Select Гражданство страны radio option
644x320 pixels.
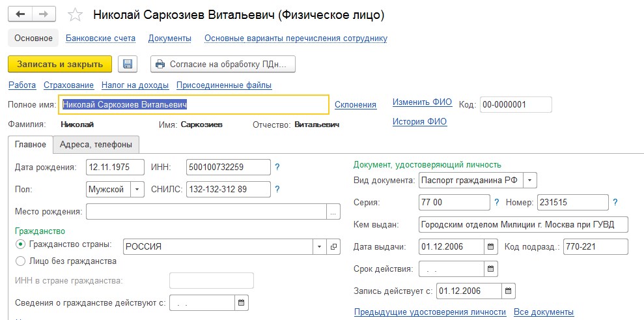pos(20,244)
